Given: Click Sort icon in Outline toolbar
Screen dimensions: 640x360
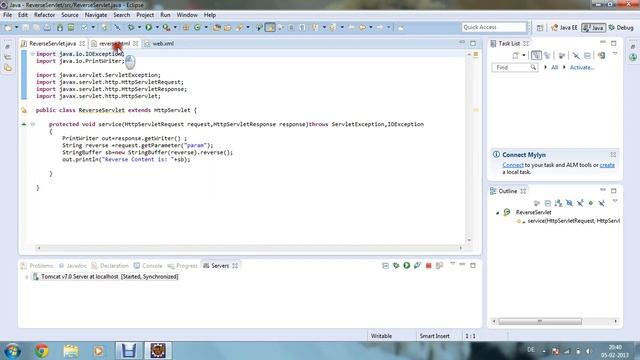Looking at the screenshot, I should coord(558,203).
